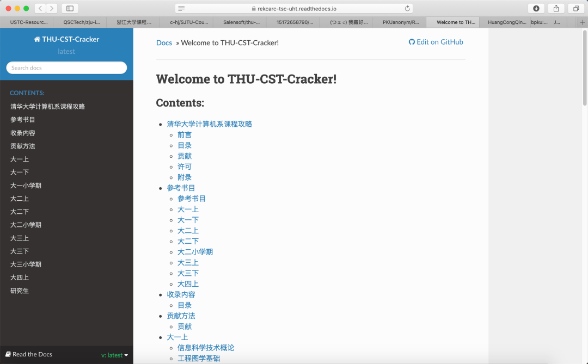This screenshot has width=588, height=364.
Task: Open the Share button in toolbar
Action: [x=556, y=8]
